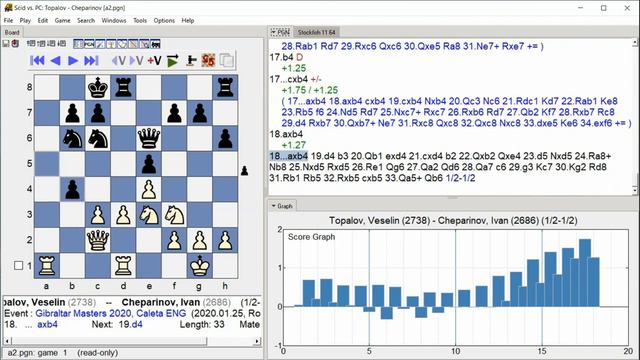Image resolution: width=640 pixels, height=360 pixels.
Task: Open the File menu
Action: coord(8,20)
